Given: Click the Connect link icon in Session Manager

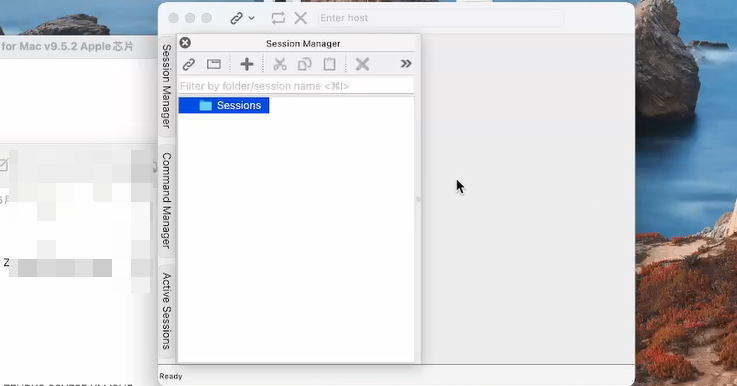Looking at the screenshot, I should click(189, 64).
